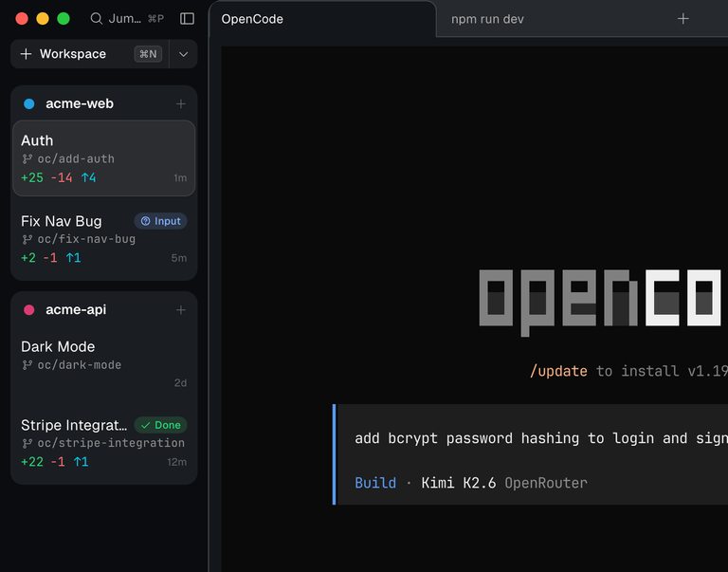Click the Done status badge

tap(160, 425)
